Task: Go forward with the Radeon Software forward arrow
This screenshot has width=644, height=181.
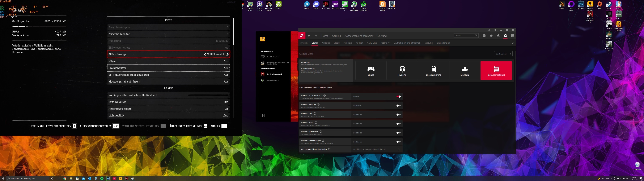Action: 316,36
